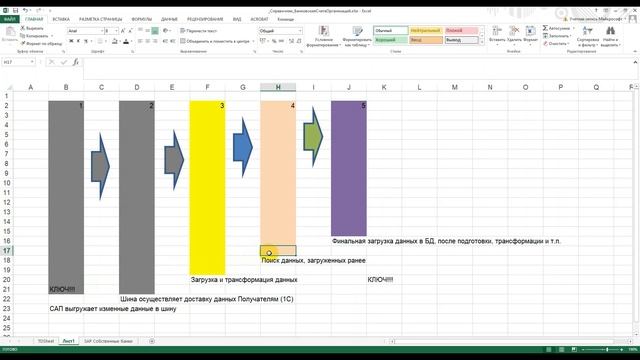Image resolution: width=640 pixels, height=360 pixels.
Task: Click the Format as Table icon
Action: (358, 31)
